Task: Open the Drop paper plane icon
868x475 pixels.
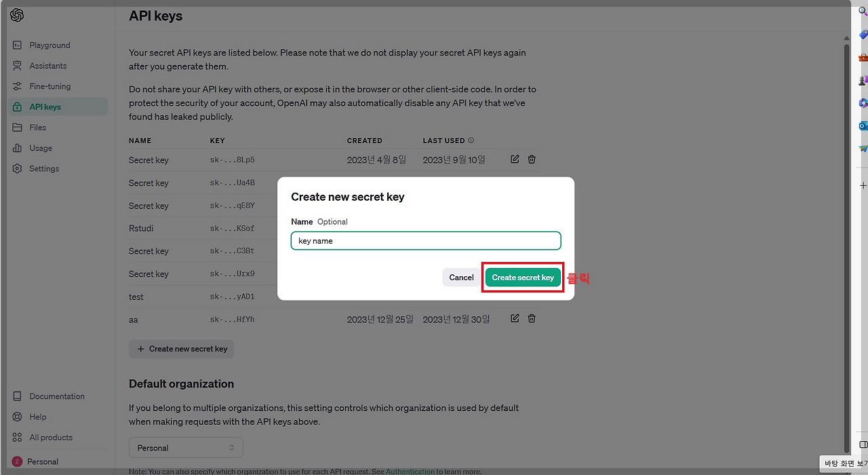Action: pyautogui.click(x=863, y=149)
